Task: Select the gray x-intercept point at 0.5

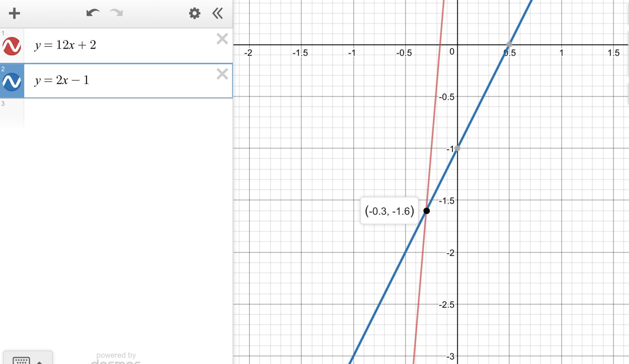Action: point(509,45)
